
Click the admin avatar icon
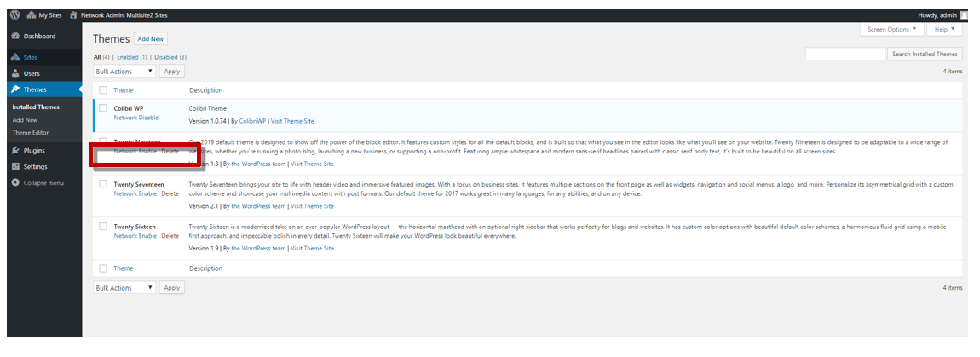coord(964,15)
